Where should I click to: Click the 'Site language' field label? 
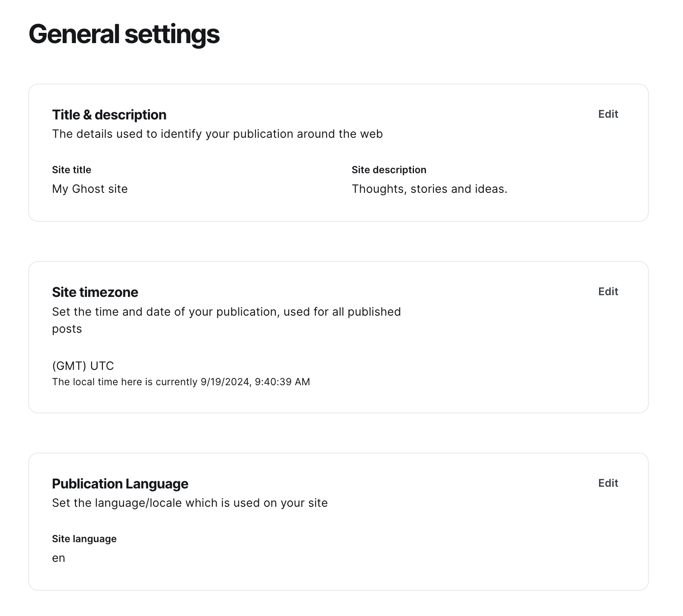pos(84,539)
